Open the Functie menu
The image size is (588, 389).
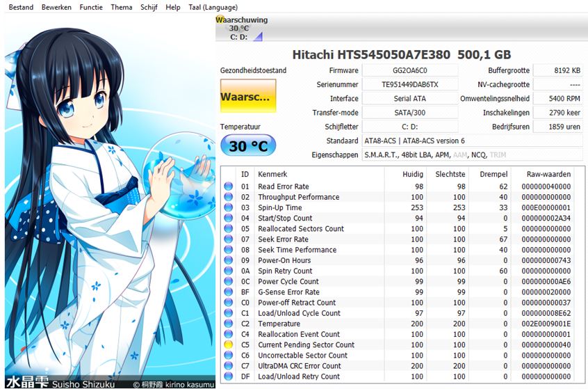91,7
